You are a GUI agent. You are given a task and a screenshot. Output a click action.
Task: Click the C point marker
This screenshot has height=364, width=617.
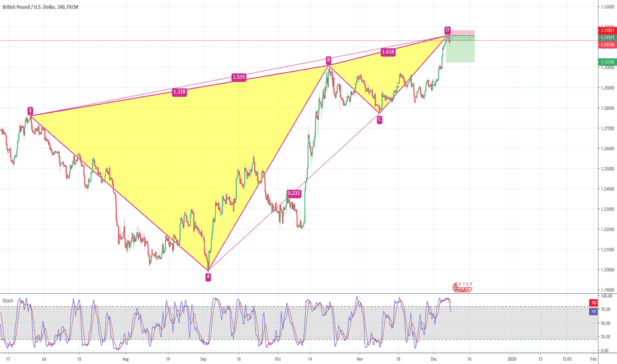379,119
